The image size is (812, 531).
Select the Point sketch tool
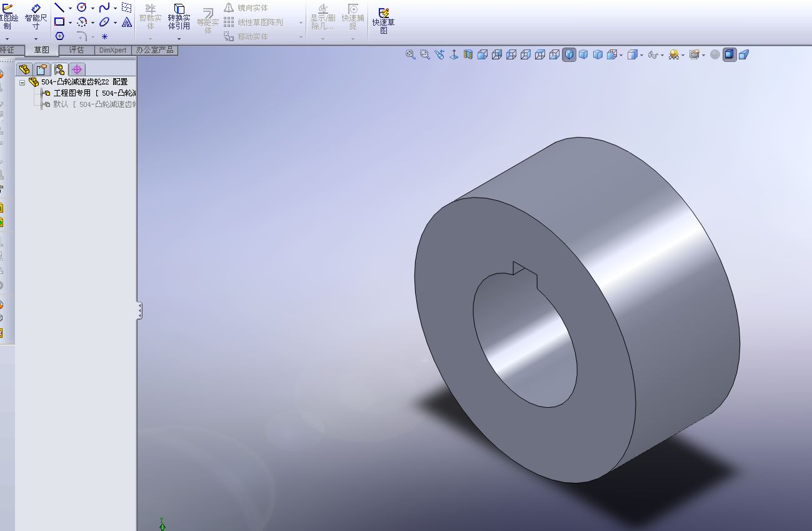[x=104, y=36]
